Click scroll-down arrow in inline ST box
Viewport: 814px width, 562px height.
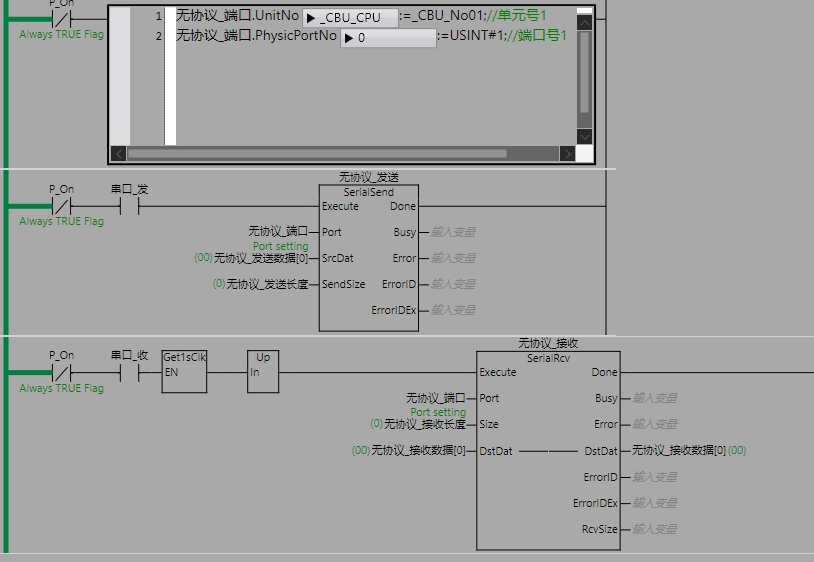[x=585, y=136]
